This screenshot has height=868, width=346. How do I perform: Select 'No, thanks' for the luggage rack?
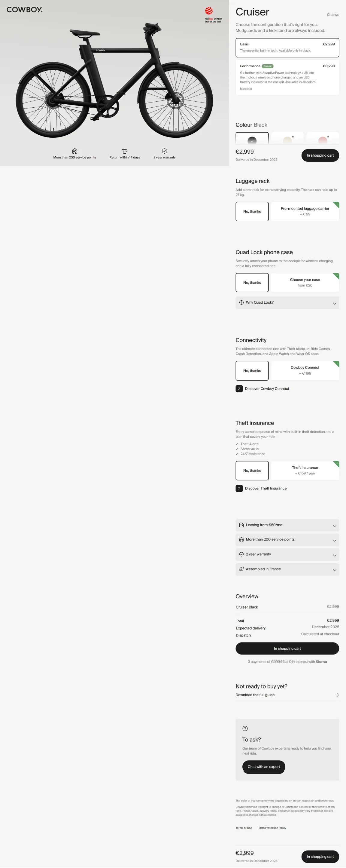coord(252,211)
